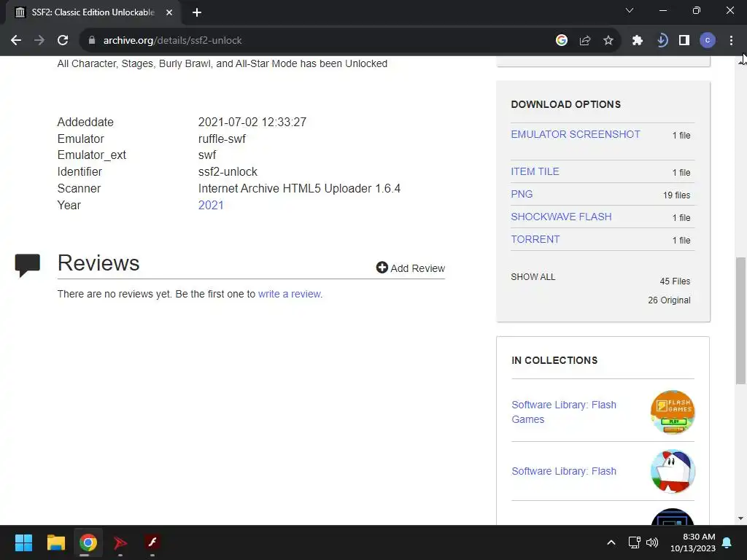747x560 pixels.
Task: Open the Chrome profile avatar
Action: (x=708, y=41)
